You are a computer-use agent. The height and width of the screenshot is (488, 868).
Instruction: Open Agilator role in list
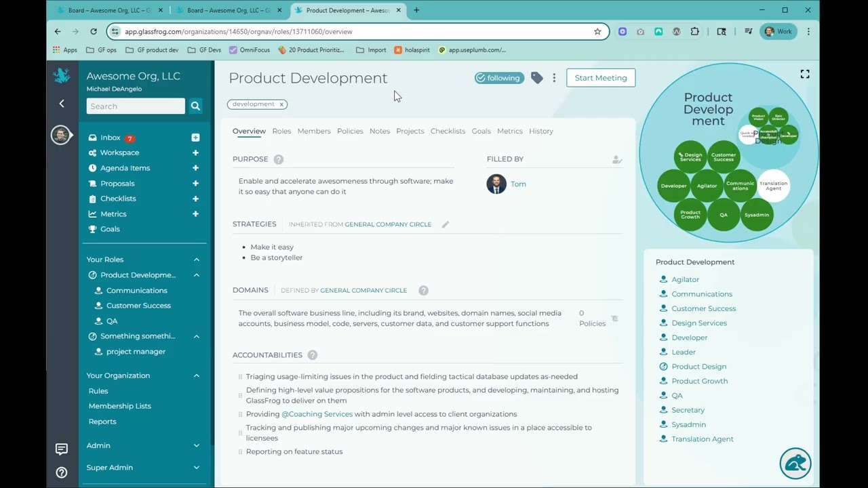pyautogui.click(x=685, y=279)
